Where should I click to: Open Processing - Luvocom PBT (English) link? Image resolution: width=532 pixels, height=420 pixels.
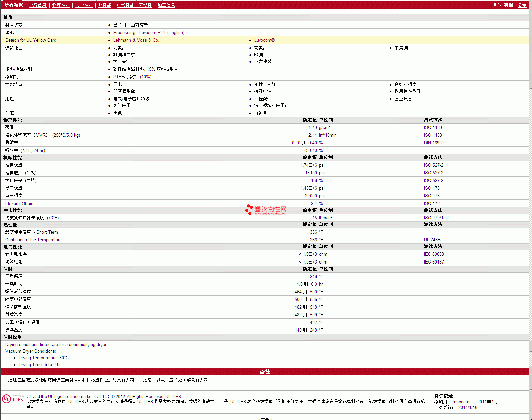149,32
